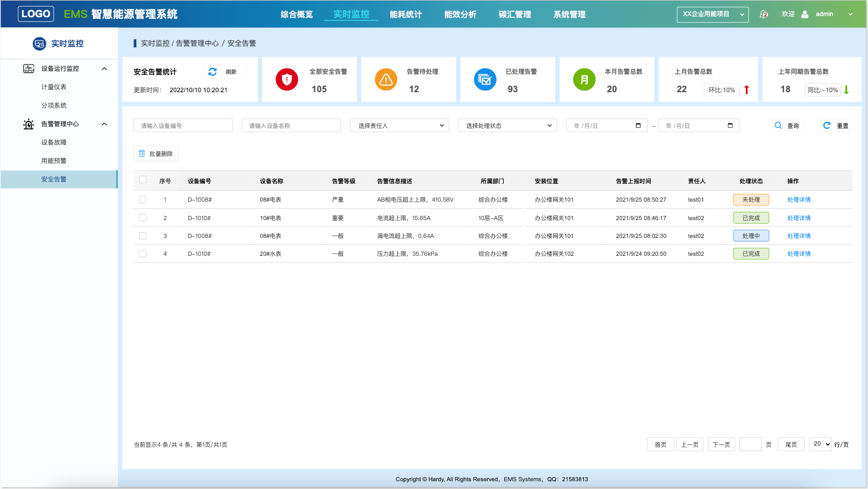This screenshot has height=489, width=868.
Task: Click the red shield icon for 全部安全告警
Action: pos(286,79)
